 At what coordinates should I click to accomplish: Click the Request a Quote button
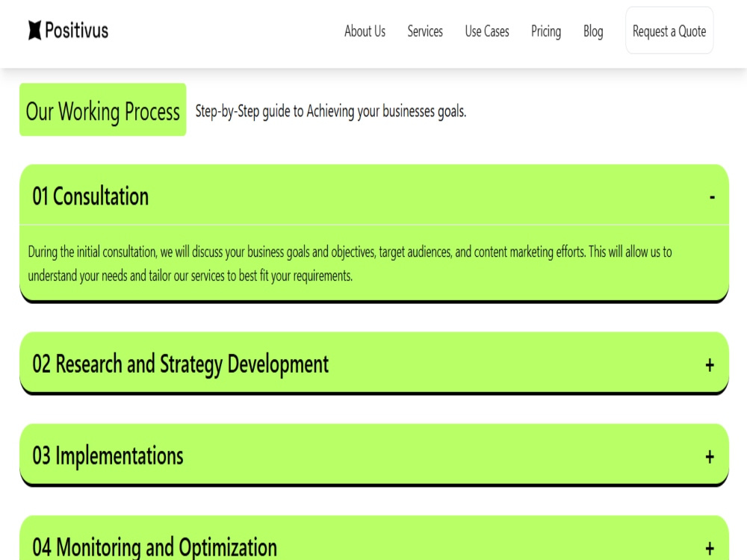pyautogui.click(x=669, y=31)
